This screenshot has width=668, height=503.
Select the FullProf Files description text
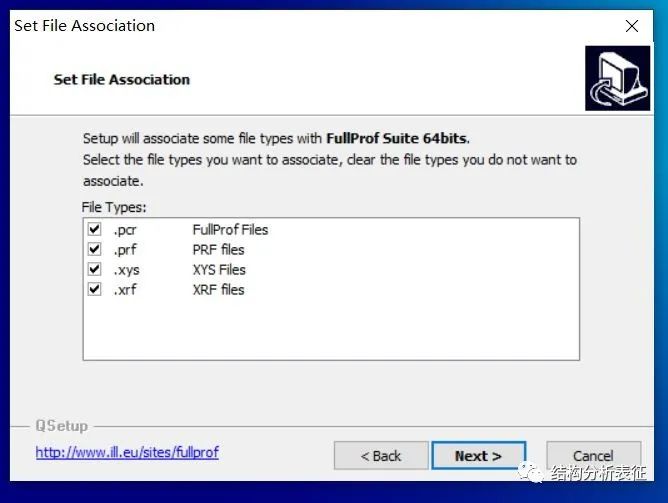click(x=230, y=230)
